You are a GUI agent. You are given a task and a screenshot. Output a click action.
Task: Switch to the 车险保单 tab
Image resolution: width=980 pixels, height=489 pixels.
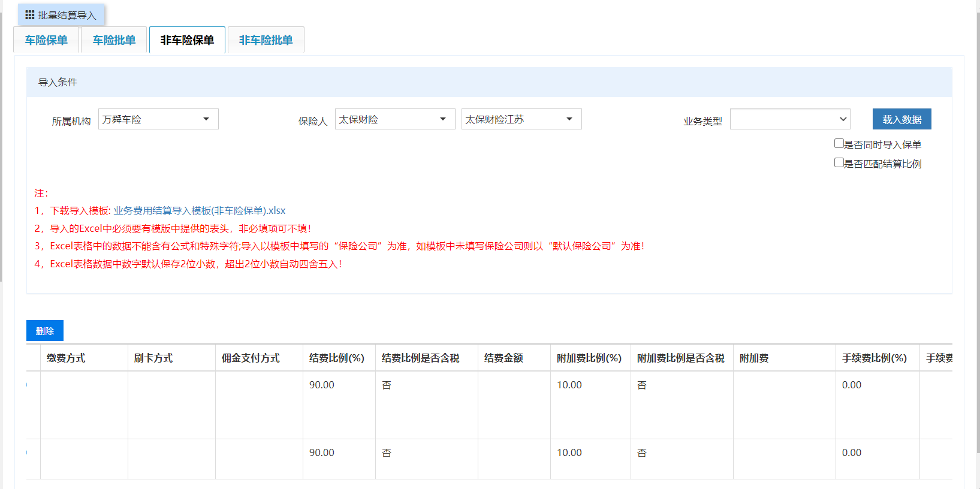(x=46, y=40)
